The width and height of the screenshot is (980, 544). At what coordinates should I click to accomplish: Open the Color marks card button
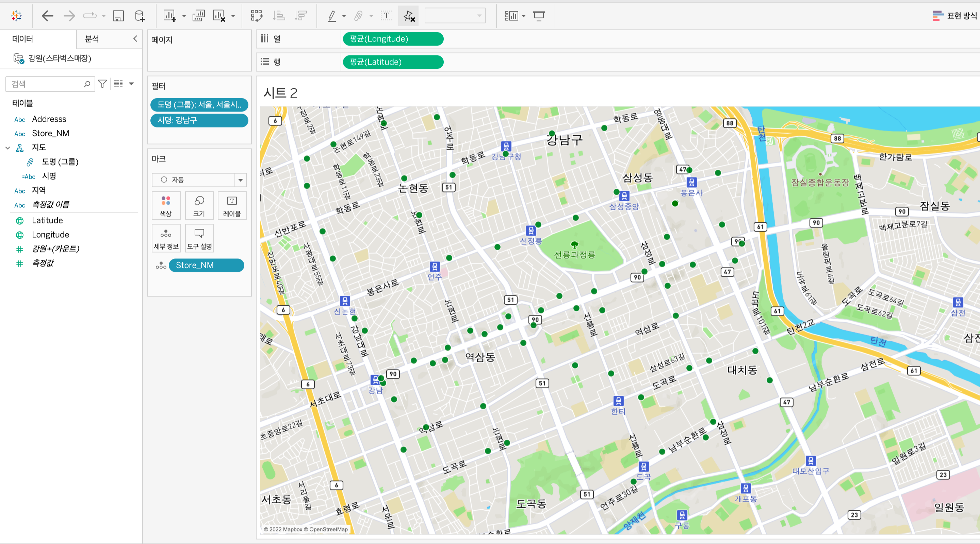pyautogui.click(x=166, y=206)
